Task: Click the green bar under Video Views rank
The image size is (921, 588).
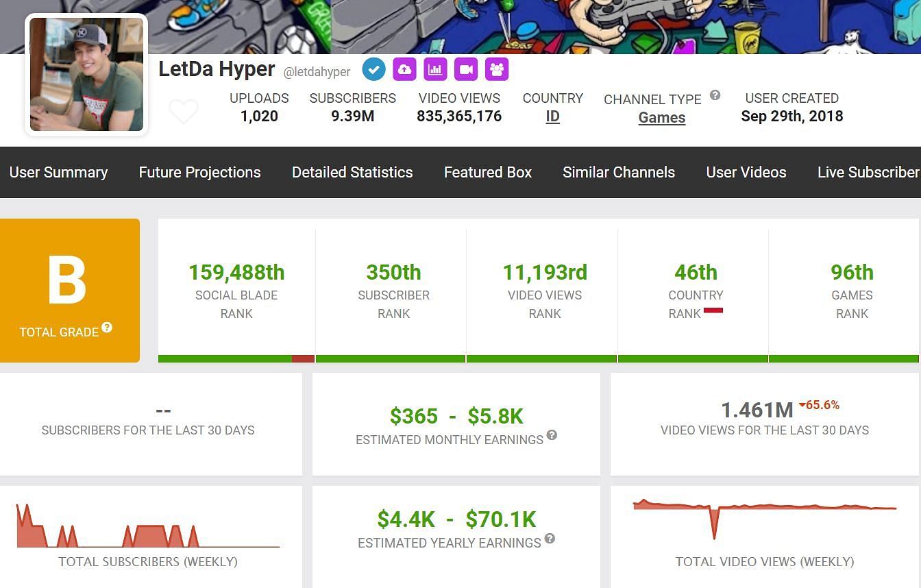Action: (541, 358)
